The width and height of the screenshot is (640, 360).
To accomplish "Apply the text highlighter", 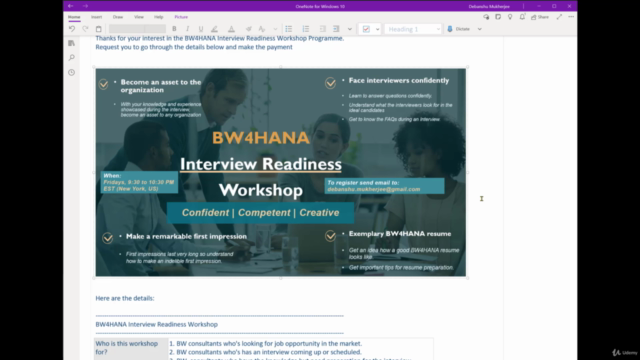I will pyautogui.click(x=214, y=29).
